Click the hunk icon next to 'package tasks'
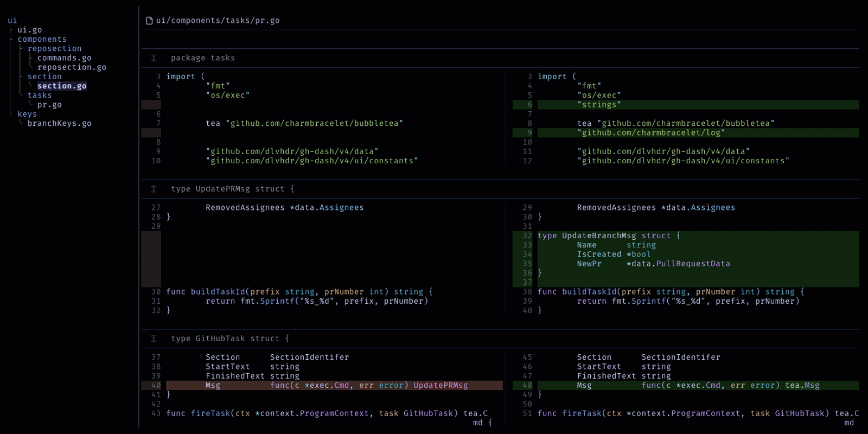Screen dimensions: 868x434 coord(154,58)
